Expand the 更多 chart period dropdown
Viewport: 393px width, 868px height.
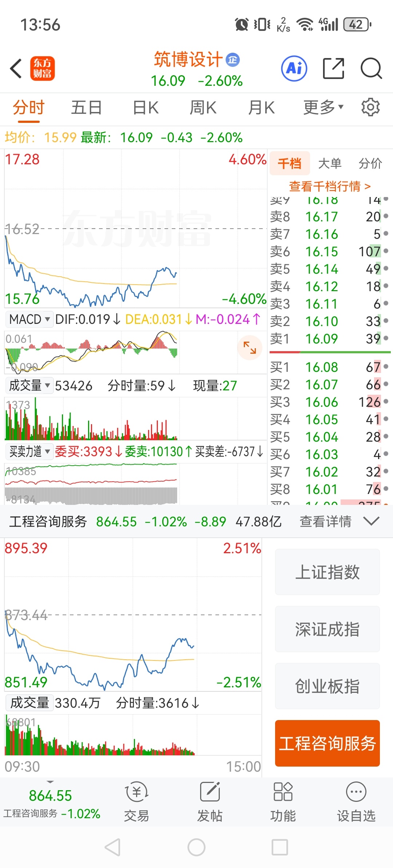tap(323, 107)
